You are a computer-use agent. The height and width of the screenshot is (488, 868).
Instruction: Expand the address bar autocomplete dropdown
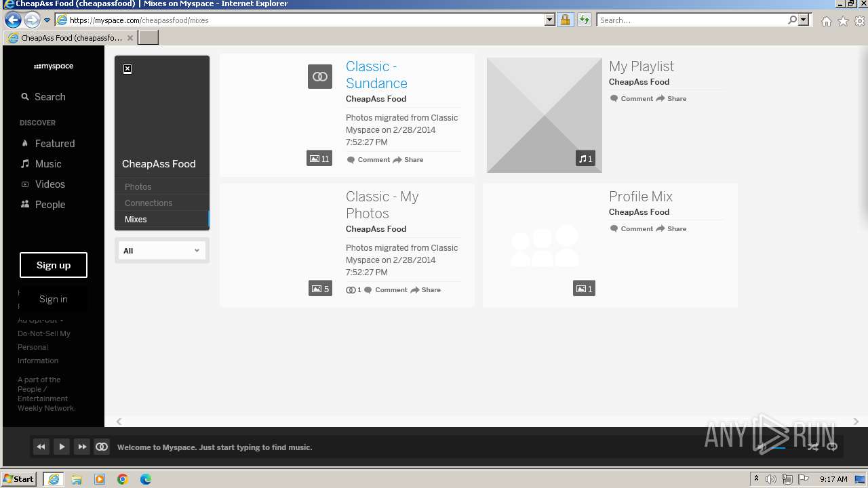tap(550, 20)
